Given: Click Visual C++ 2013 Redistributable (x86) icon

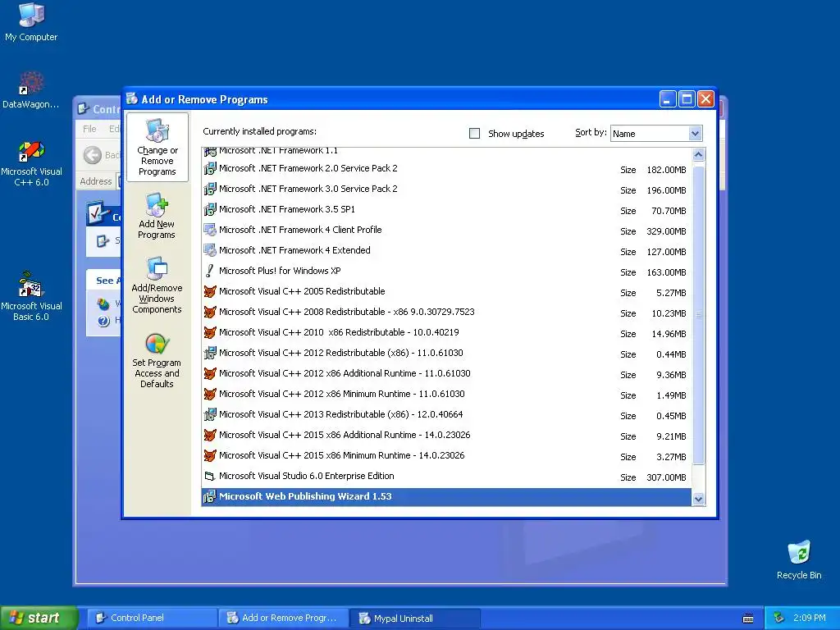Looking at the screenshot, I should pyautogui.click(x=210, y=414).
